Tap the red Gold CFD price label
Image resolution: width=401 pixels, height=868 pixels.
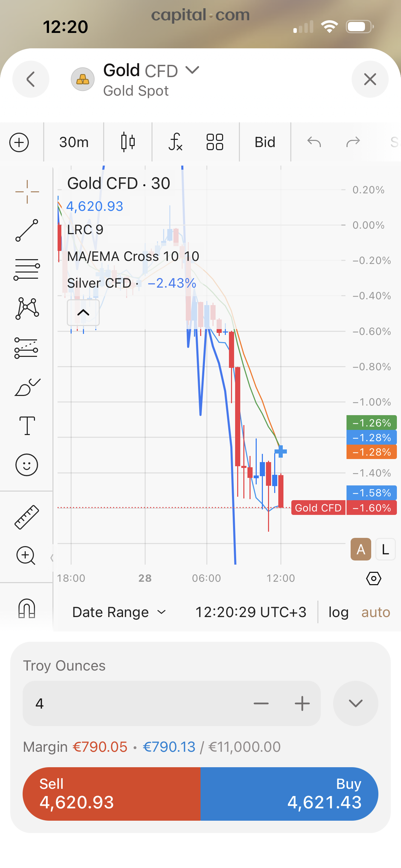pyautogui.click(x=318, y=508)
